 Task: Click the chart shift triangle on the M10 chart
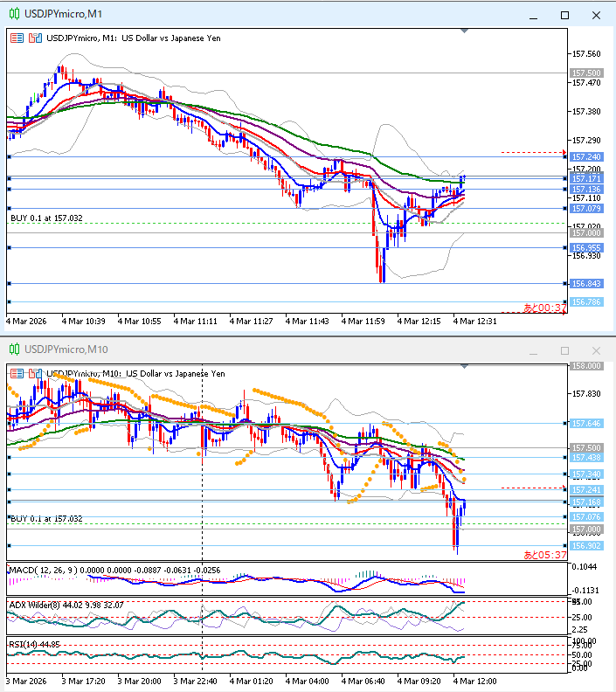tap(463, 367)
